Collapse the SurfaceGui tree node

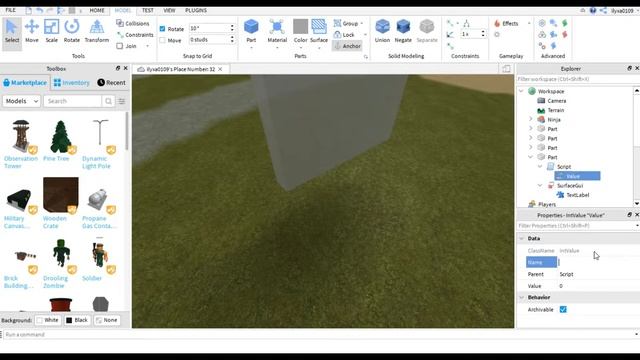coord(540,185)
